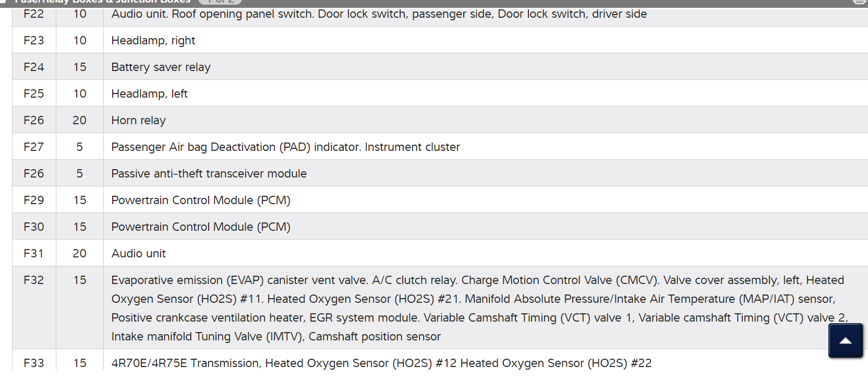Click the '1 of 2' page indicator
The height and width of the screenshot is (378, 868).
(220, 2)
